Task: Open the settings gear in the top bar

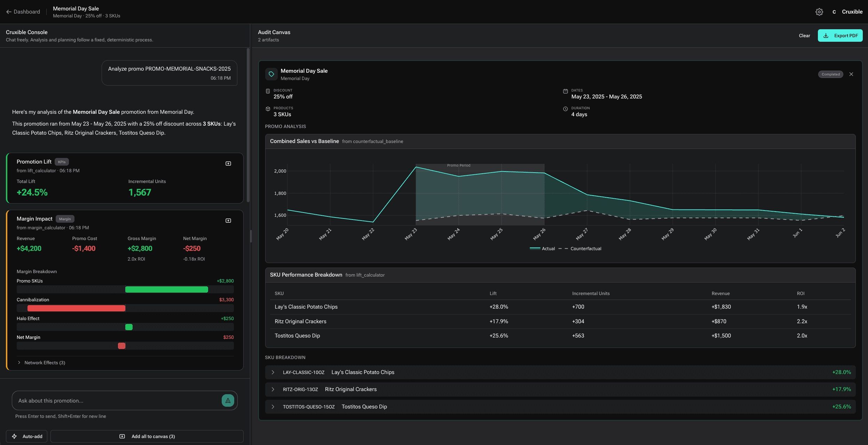Action: [x=819, y=11]
